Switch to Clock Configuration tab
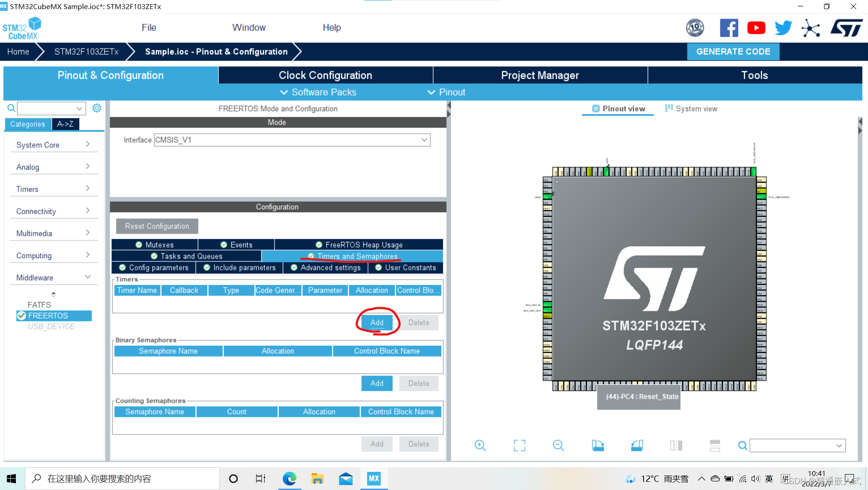 [x=325, y=75]
